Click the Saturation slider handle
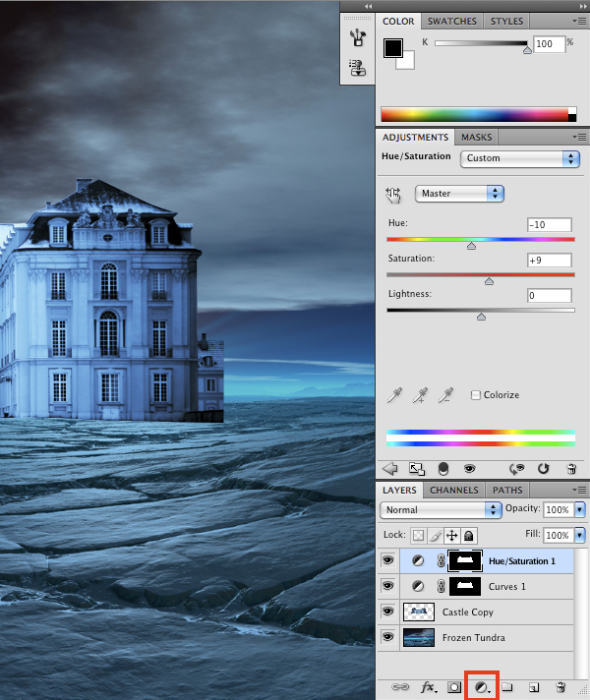 point(489,281)
